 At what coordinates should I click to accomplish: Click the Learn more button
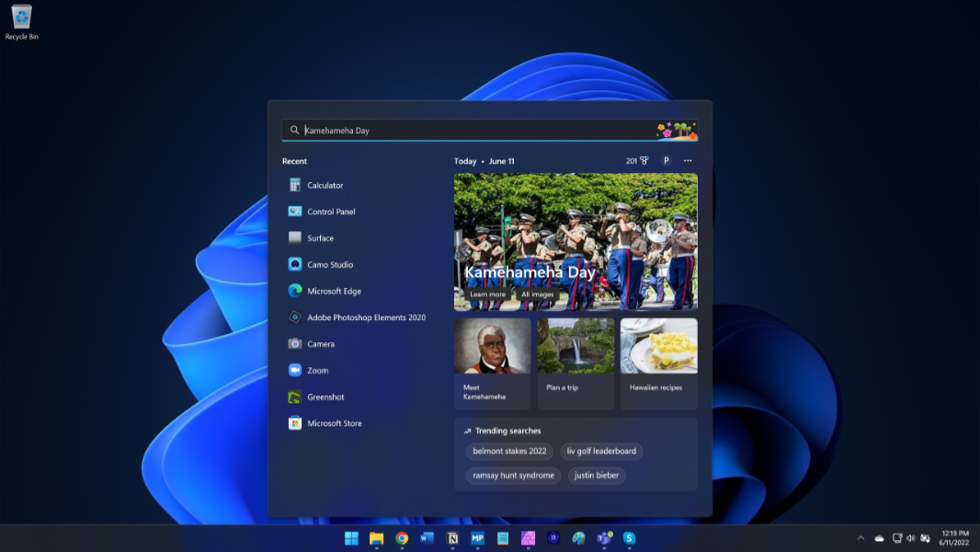coord(488,294)
